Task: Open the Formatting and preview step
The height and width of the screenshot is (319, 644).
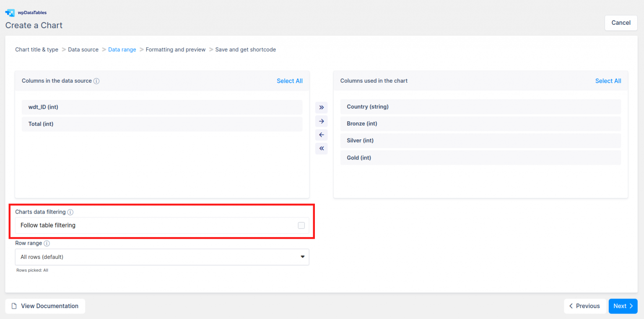Action: tap(175, 50)
